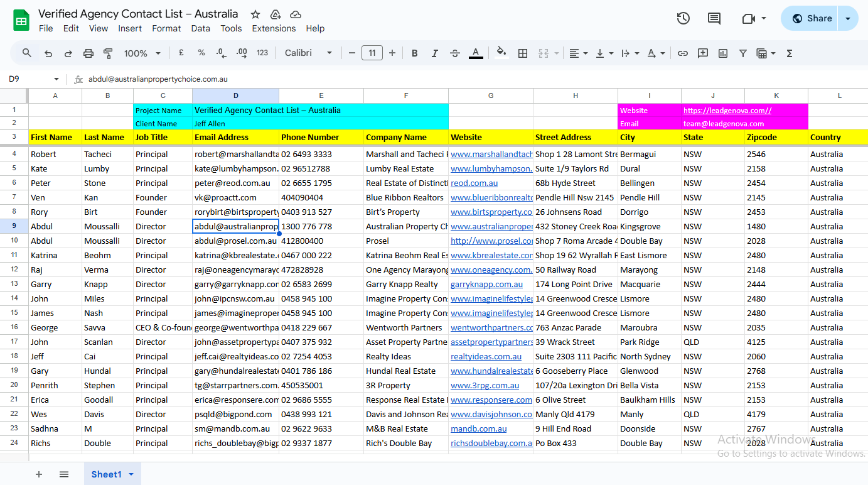Open horizontal align dropdown
The image size is (868, 485).
click(578, 53)
